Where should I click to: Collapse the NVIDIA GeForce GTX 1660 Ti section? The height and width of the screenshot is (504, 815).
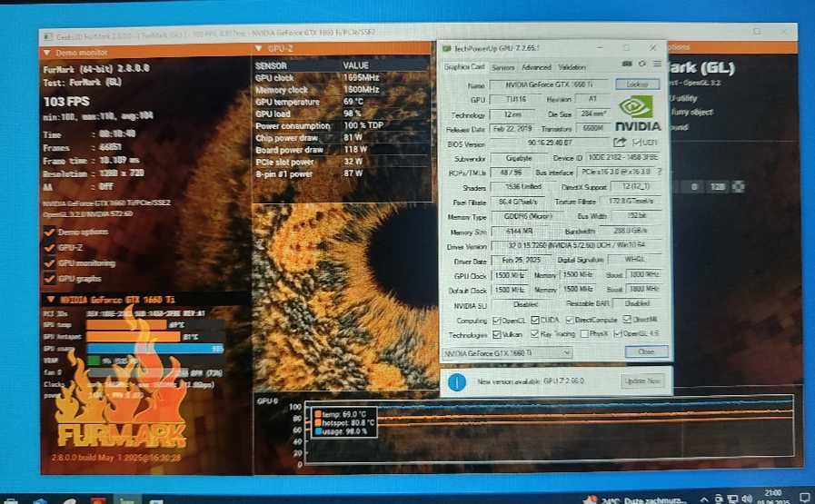[x=51, y=300]
